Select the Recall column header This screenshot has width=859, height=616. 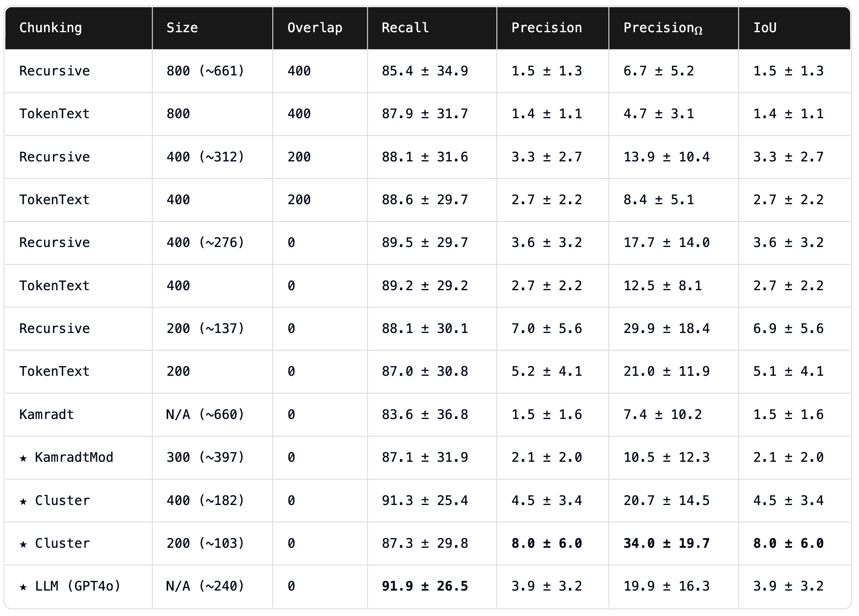click(405, 28)
